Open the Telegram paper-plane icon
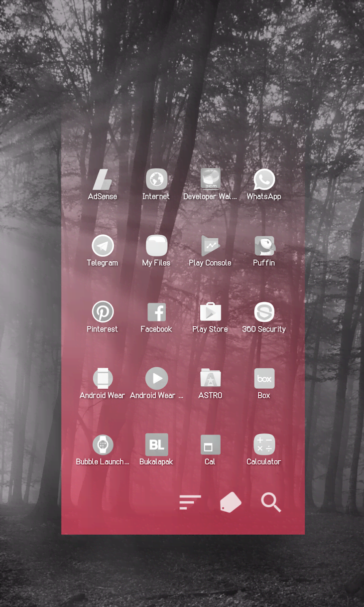This screenshot has height=607, width=364. (x=103, y=246)
